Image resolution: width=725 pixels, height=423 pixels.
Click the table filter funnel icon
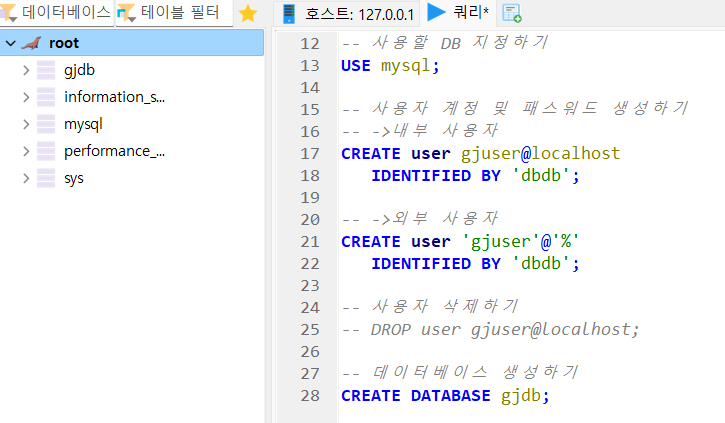(126, 13)
